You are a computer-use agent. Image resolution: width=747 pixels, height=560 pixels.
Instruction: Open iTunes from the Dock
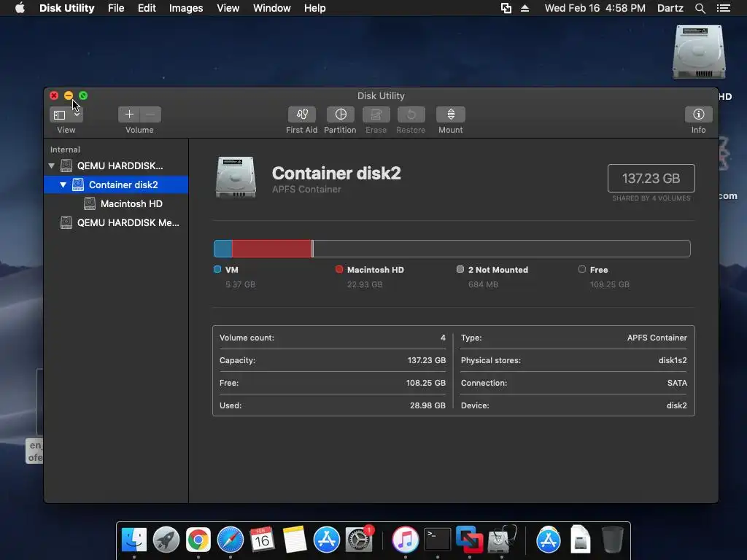point(406,540)
